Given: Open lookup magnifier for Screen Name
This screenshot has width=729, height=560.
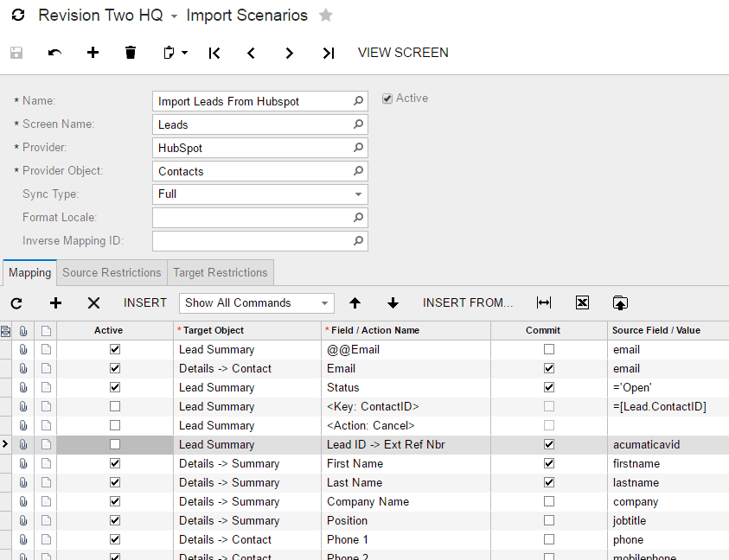Looking at the screenshot, I should click(x=358, y=124).
